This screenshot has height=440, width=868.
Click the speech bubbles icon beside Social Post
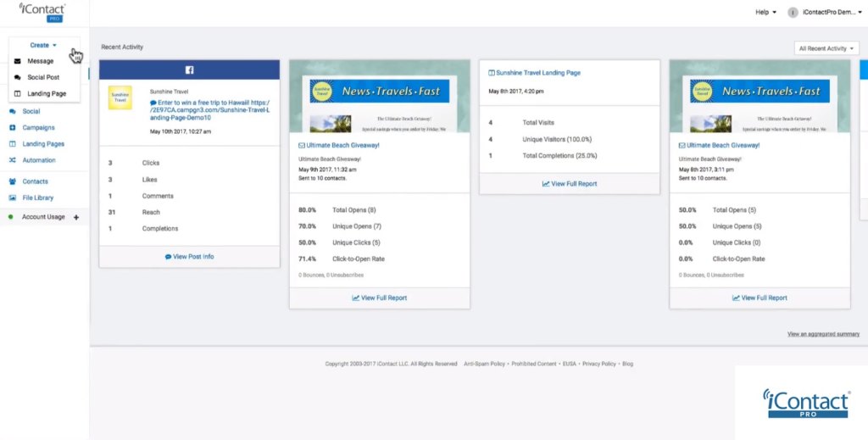click(x=17, y=77)
